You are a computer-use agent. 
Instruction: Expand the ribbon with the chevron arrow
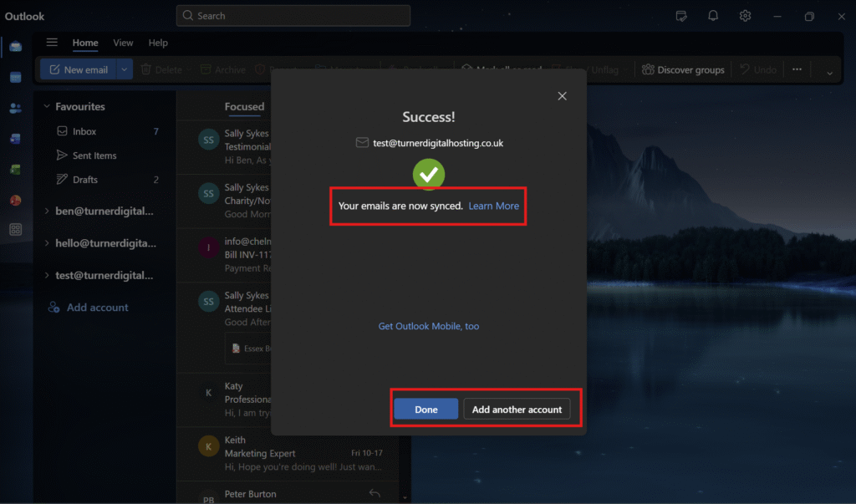coord(829,73)
